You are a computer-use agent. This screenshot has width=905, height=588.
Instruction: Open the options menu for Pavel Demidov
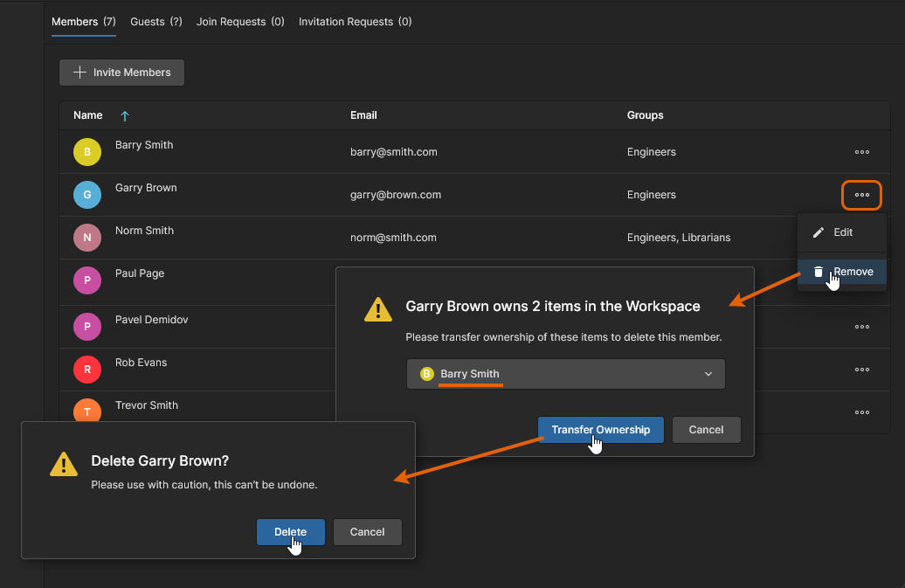861,327
